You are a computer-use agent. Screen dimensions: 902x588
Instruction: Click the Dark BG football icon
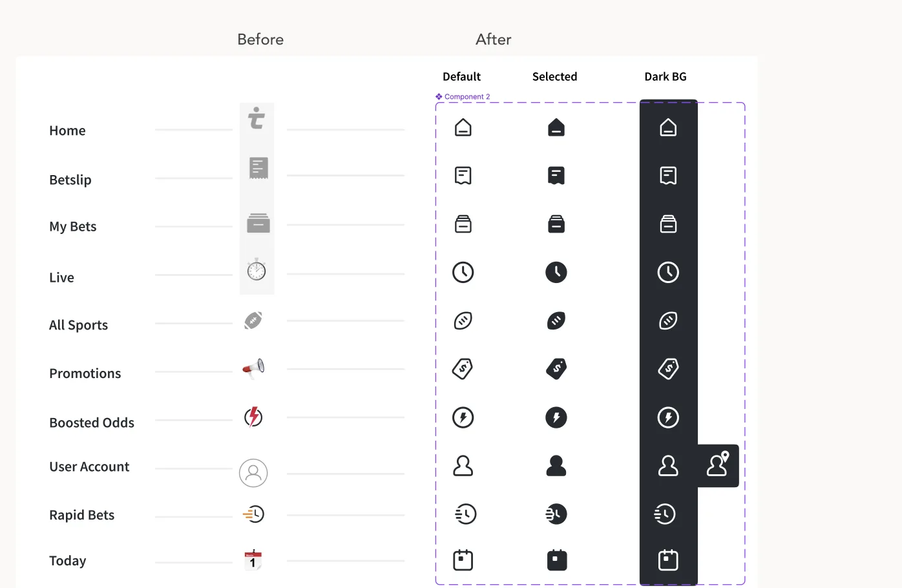[x=668, y=320]
